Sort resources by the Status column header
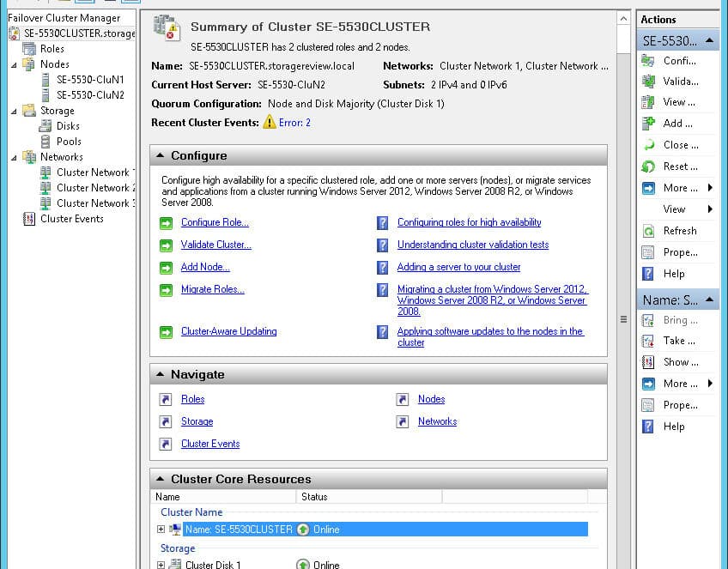This screenshot has width=728, height=569. (369, 497)
